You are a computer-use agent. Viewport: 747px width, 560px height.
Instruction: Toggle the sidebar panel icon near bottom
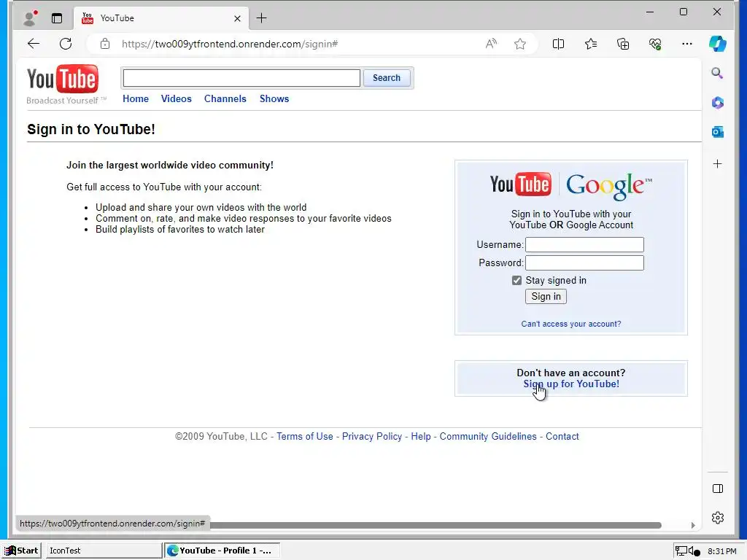click(x=718, y=489)
